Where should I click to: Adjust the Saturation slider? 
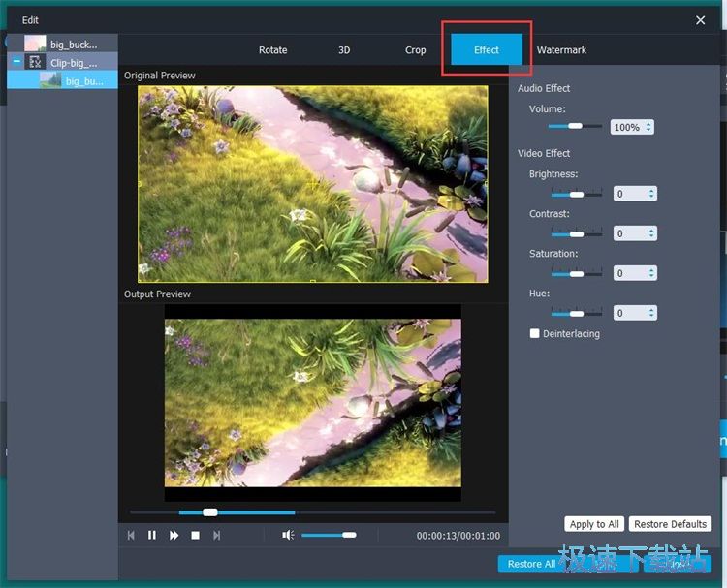coord(577,274)
